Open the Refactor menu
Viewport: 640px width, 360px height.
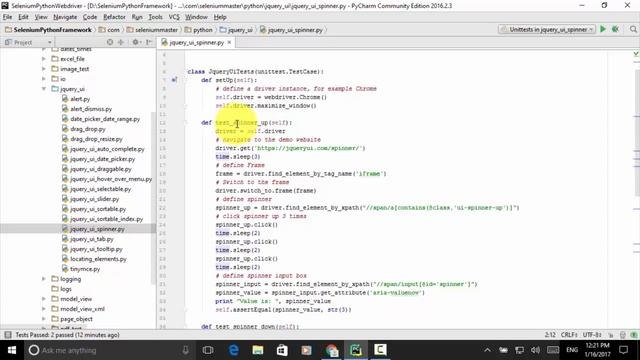114,17
